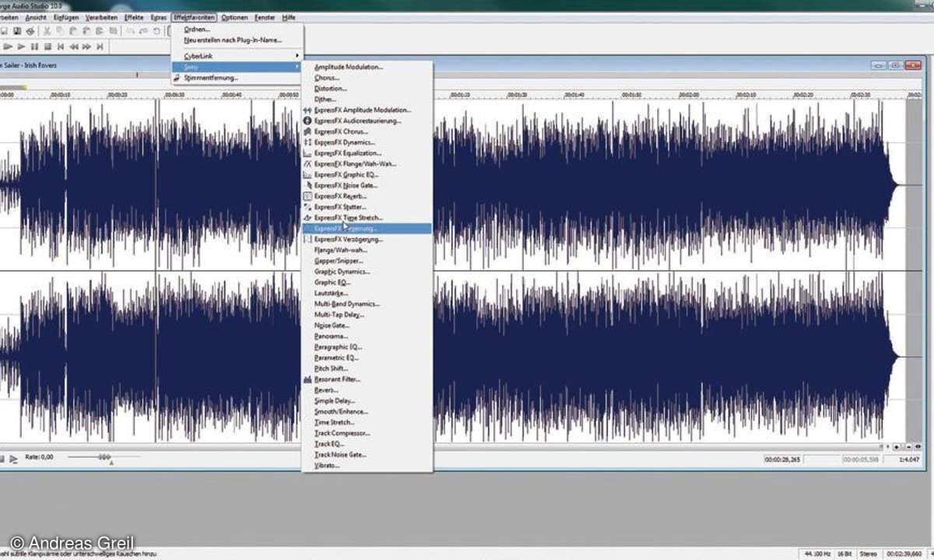Open Lautstärke... effect
Image resolution: width=934 pixels, height=560 pixels.
point(367,293)
